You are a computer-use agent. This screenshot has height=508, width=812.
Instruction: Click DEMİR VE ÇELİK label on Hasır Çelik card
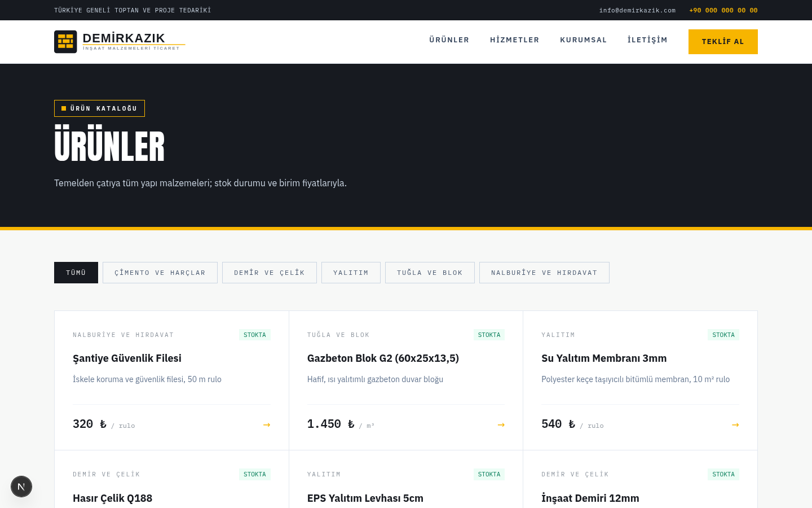click(x=107, y=474)
